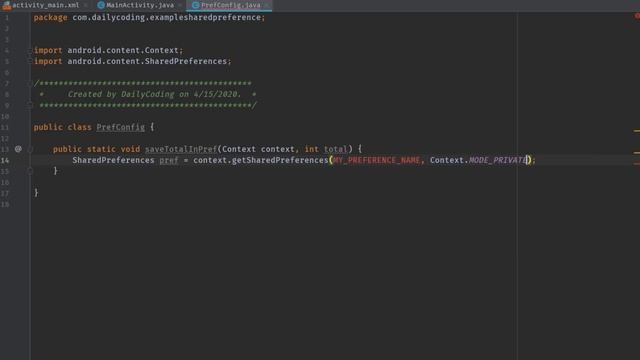
Task: Click the 'Created by DailyCoding' comment line
Action: coord(148,94)
